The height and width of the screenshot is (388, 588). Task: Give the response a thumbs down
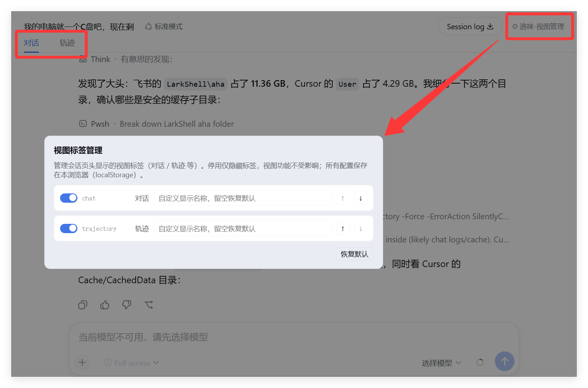[x=127, y=305]
